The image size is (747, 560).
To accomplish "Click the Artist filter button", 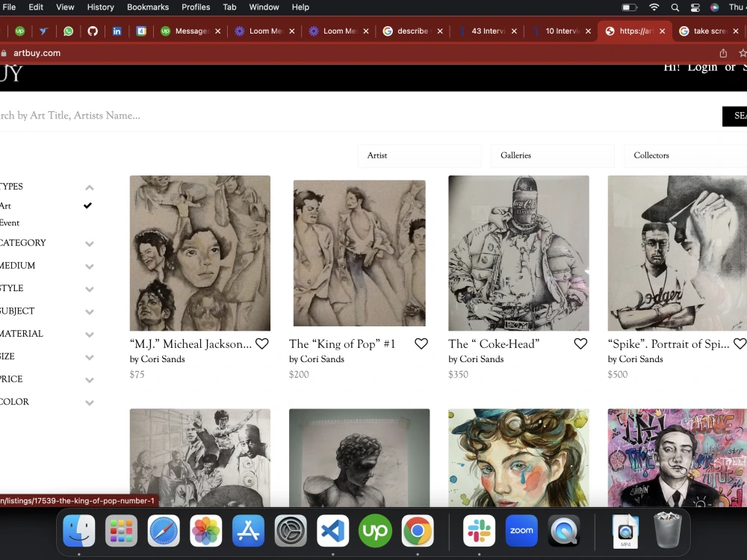I will (419, 155).
